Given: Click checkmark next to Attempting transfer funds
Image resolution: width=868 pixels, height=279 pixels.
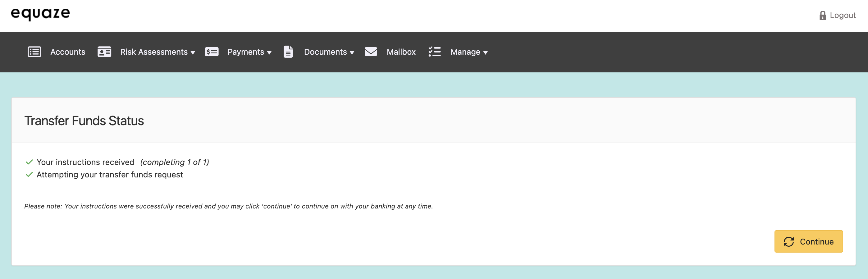Looking at the screenshot, I should pyautogui.click(x=29, y=175).
